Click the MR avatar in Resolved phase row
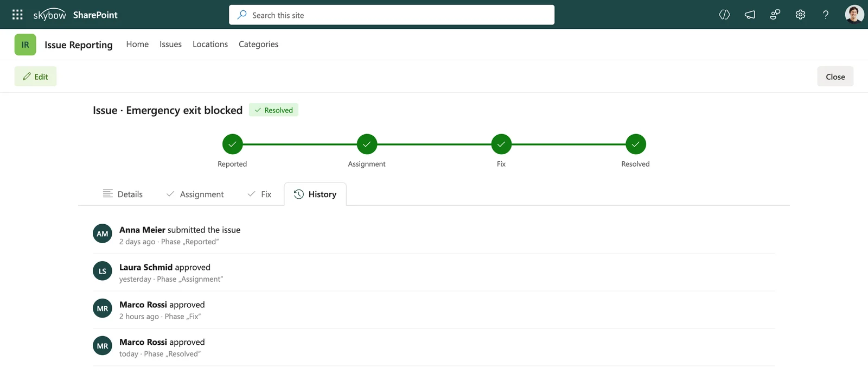868x392 pixels. pos(103,346)
